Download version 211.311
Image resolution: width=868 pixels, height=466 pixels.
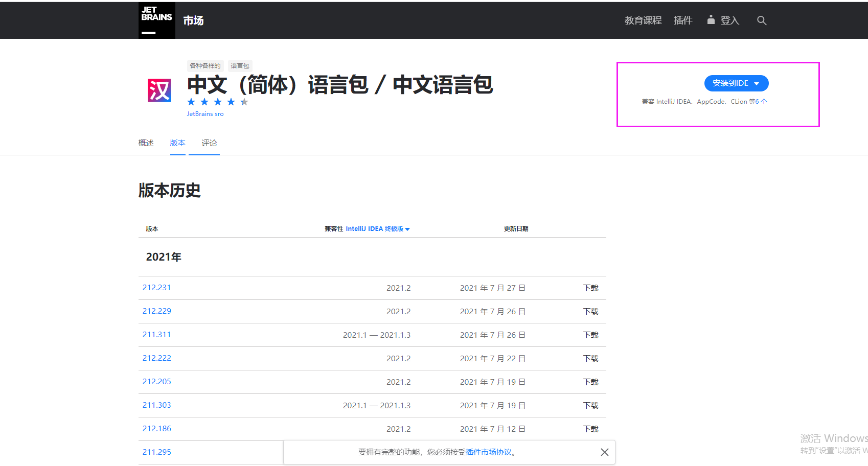tap(591, 335)
